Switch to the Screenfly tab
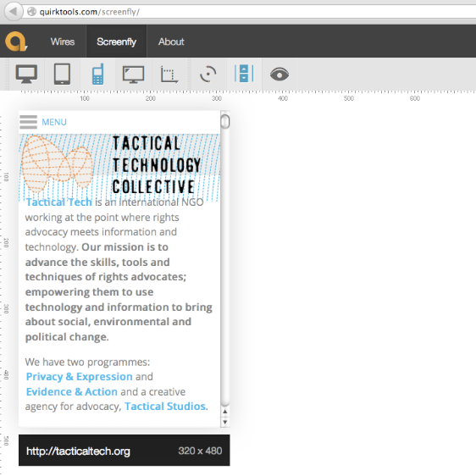This screenshot has width=476, height=476. click(x=116, y=42)
